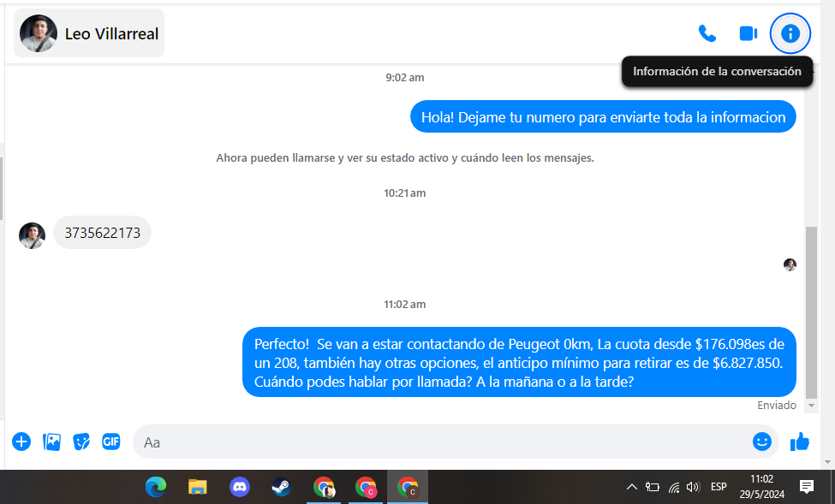Screen dimensions: 835x504
Task: Start a voice call with Leo Villarreal
Action: click(707, 33)
